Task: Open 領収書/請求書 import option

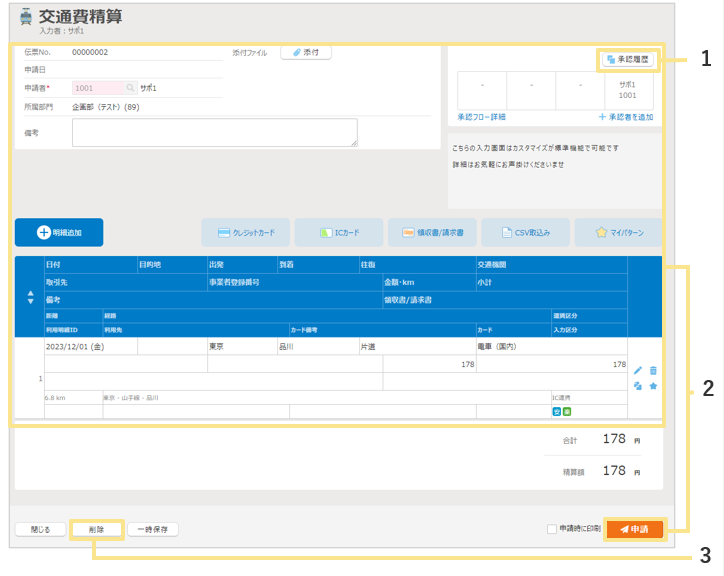Action: click(x=432, y=232)
